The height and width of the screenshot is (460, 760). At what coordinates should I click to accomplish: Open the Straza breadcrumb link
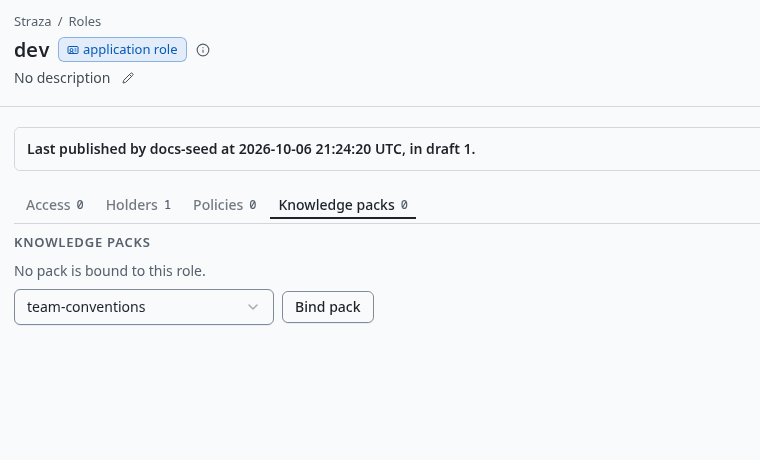click(x=32, y=21)
